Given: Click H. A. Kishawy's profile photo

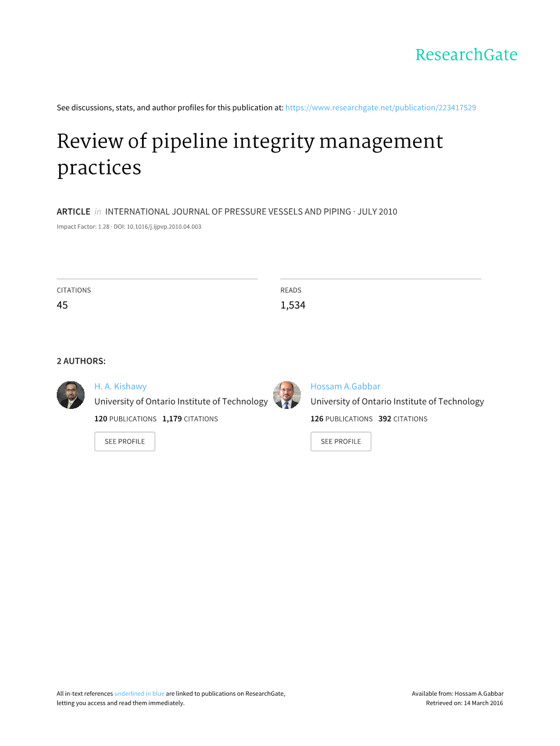Looking at the screenshot, I should tap(71, 395).
